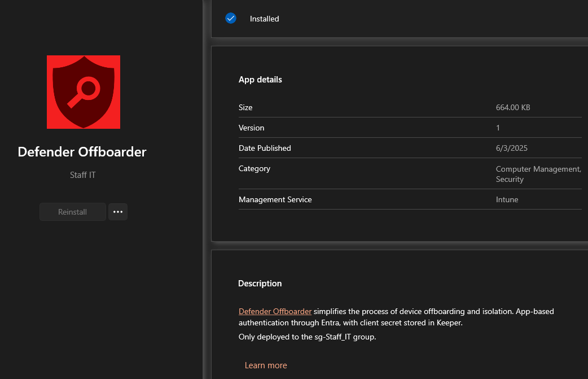Viewport: 588px width, 379px height.
Task: Click the Management Service label
Action: (x=275, y=199)
